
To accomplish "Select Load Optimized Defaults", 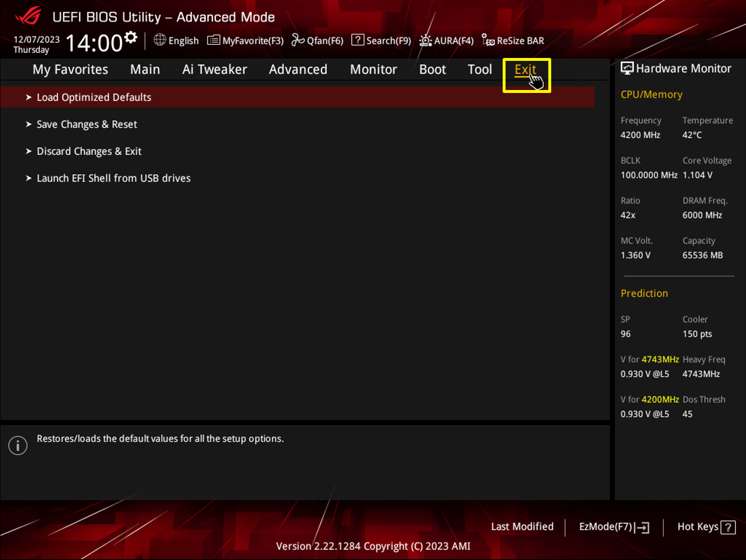I will point(94,97).
